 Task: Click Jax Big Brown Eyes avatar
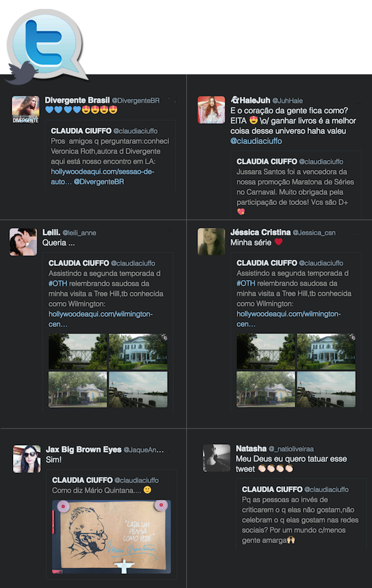[27, 459]
